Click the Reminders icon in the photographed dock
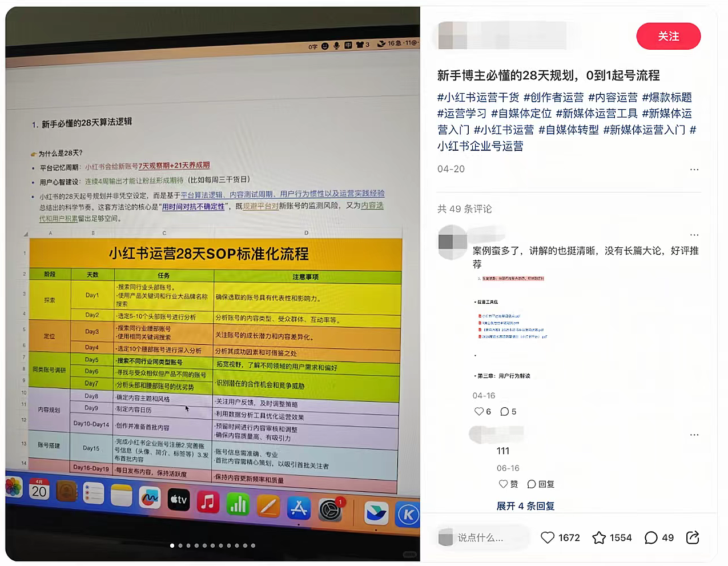728x566 pixels. click(94, 493)
